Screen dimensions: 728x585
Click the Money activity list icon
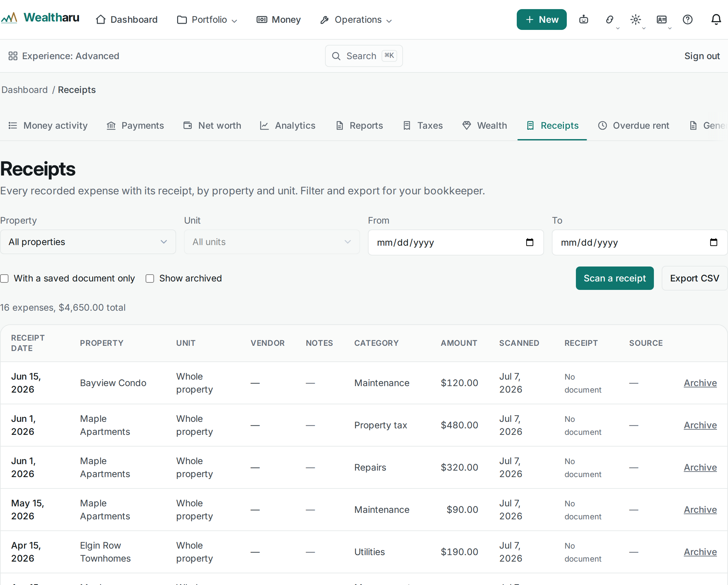pyautogui.click(x=13, y=126)
